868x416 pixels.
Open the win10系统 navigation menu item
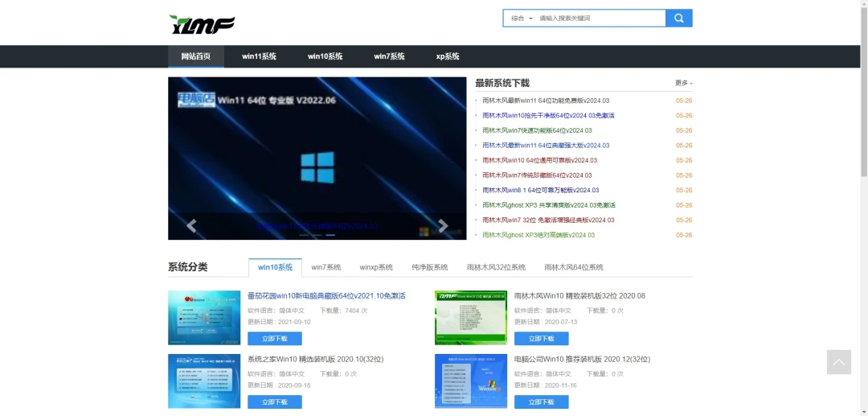tap(325, 56)
